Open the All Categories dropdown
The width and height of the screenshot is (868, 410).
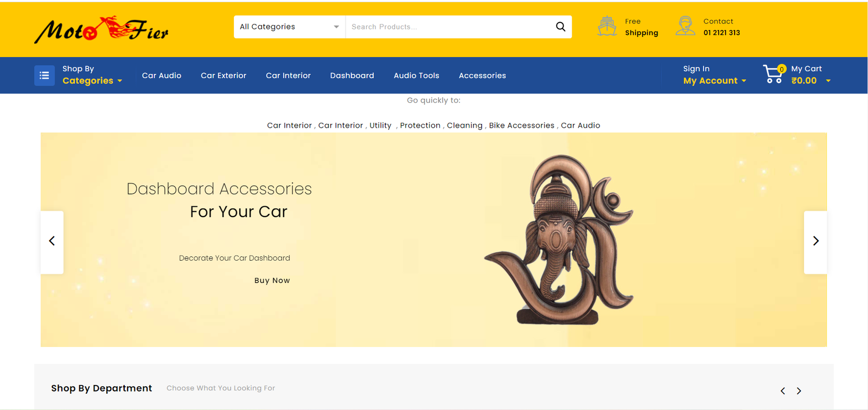coord(289,27)
